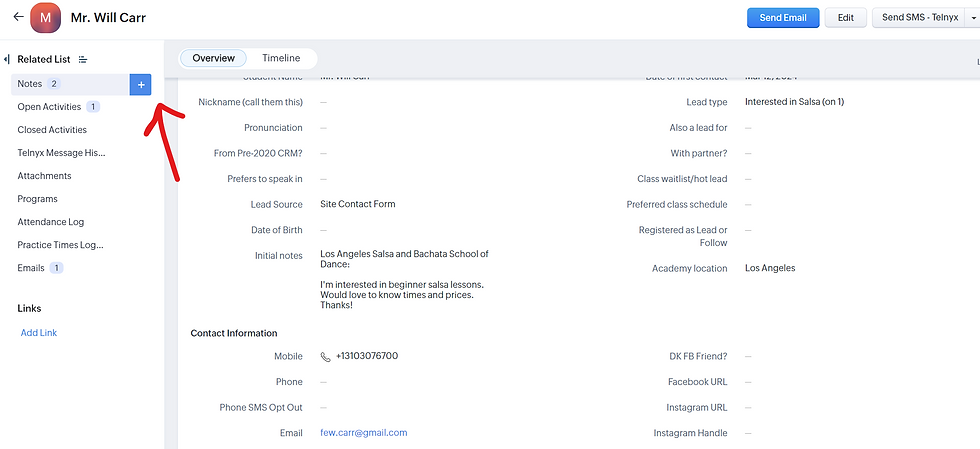
Task: Click the Send Email button
Action: (783, 18)
